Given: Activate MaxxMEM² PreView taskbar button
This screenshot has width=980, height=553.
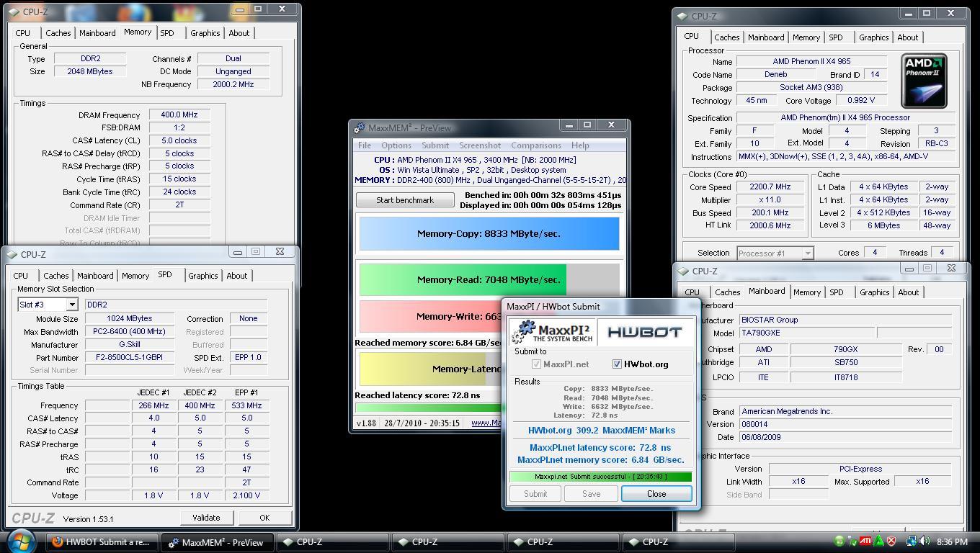Looking at the screenshot, I should click(217, 542).
